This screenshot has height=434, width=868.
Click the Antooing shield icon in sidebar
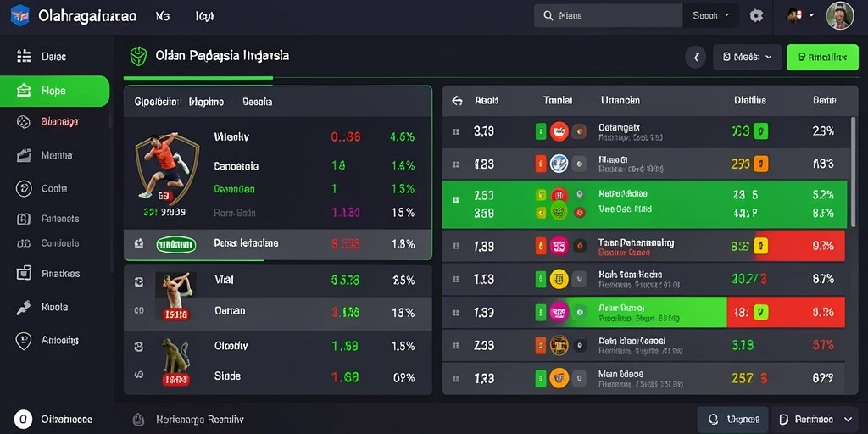point(23,341)
